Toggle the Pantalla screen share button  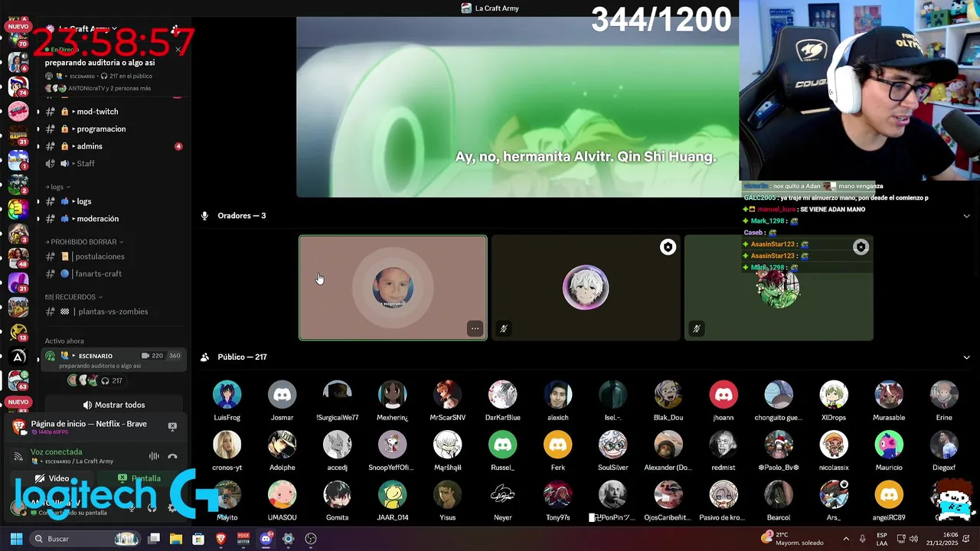click(x=140, y=478)
